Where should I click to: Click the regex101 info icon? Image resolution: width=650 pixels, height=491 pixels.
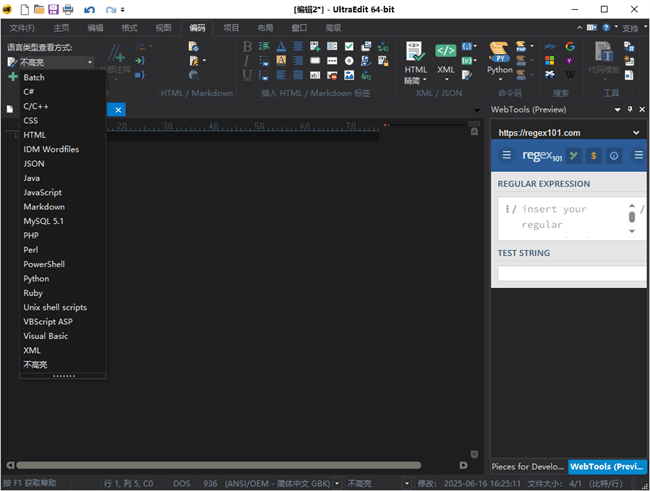(614, 155)
